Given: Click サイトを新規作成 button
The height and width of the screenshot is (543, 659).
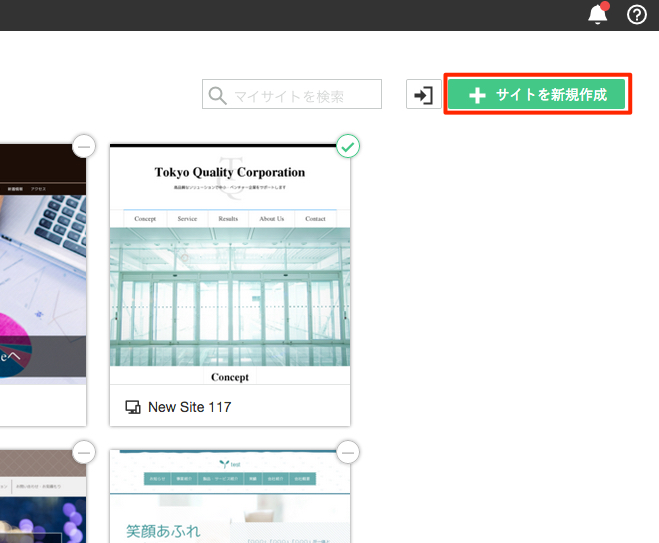Looking at the screenshot, I should tap(536, 94).
